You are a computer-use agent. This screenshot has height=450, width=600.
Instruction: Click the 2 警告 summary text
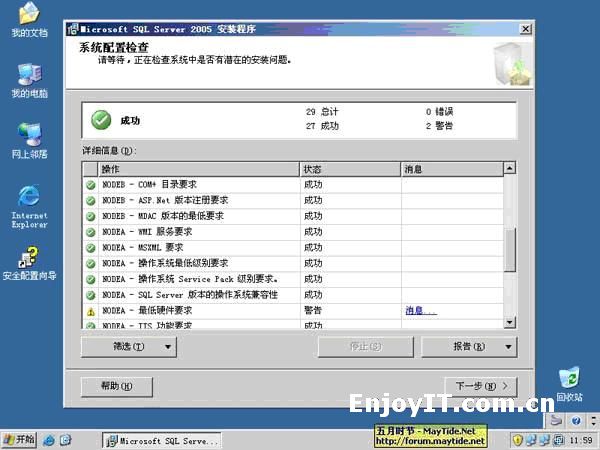[439, 126]
